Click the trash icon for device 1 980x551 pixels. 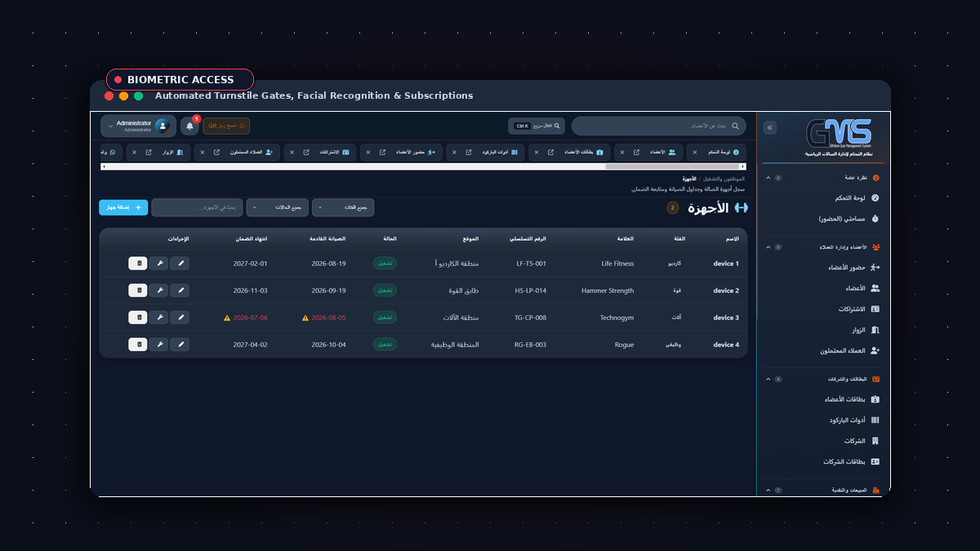click(138, 264)
